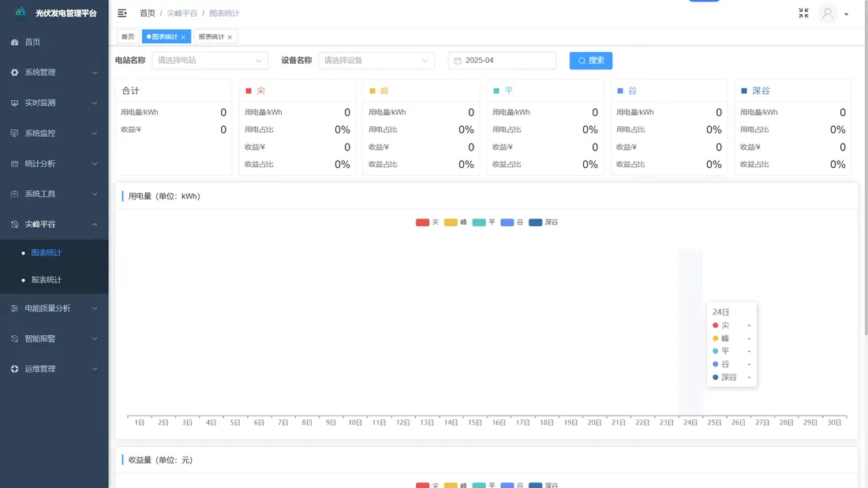This screenshot has width=868, height=488.
Task: Click the 系统管理 gear icon
Action: [14, 73]
